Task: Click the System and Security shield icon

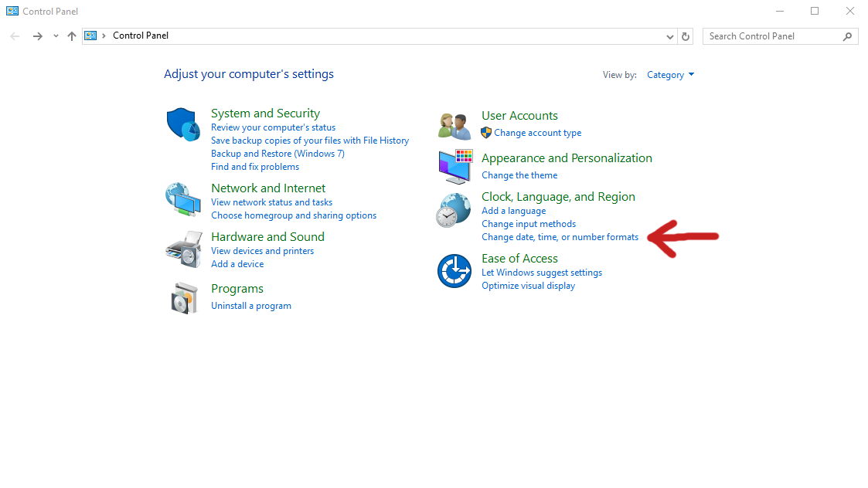Action: (x=183, y=124)
